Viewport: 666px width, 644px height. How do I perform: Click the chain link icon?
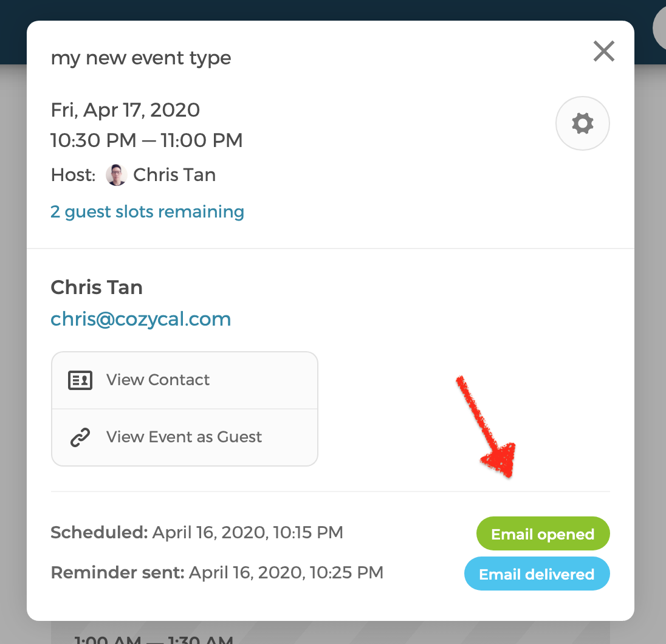[x=80, y=437]
